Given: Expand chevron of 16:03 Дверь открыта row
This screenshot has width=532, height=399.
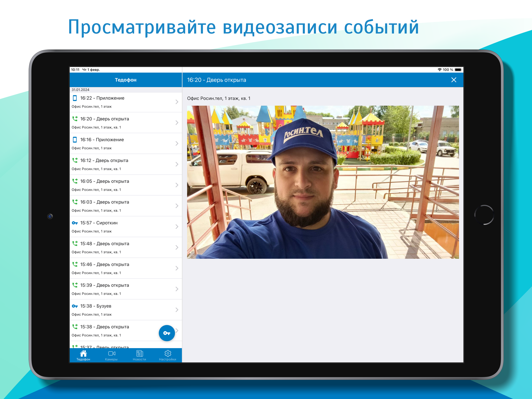Looking at the screenshot, I should [x=177, y=206].
